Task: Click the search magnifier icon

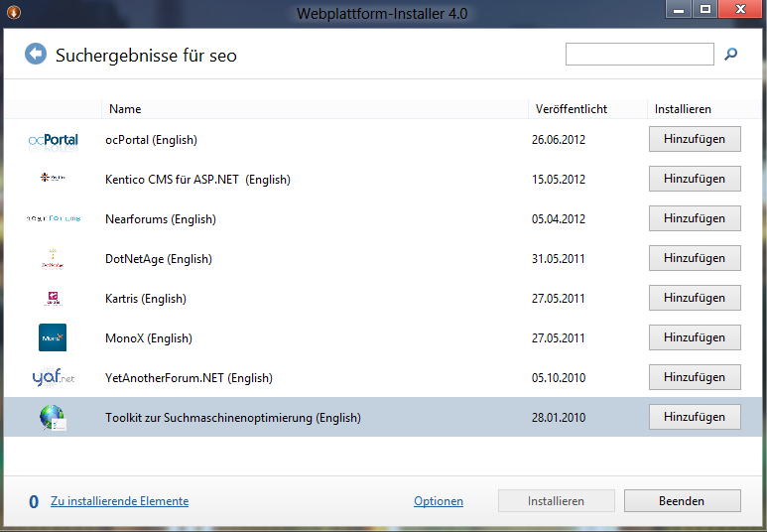Action: coord(731,55)
